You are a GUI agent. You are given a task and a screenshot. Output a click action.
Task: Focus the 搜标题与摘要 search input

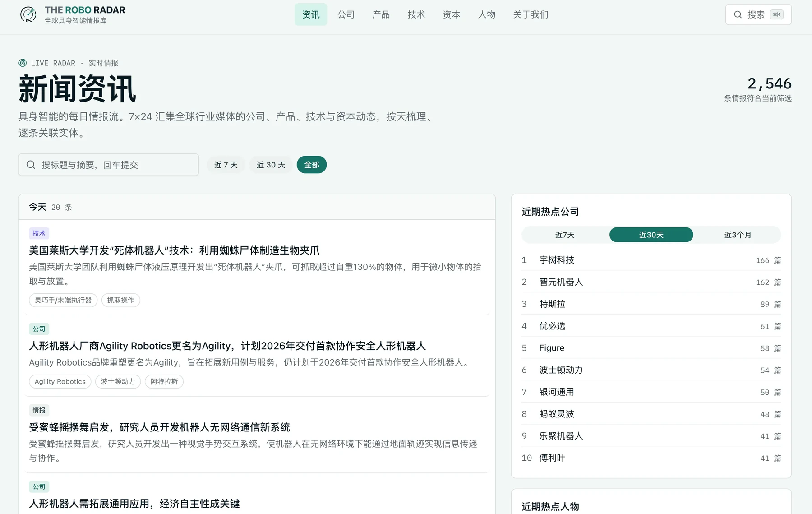click(109, 165)
